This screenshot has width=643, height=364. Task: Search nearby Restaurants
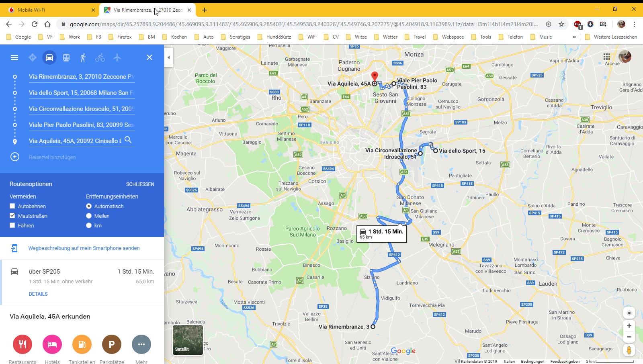coord(23,344)
